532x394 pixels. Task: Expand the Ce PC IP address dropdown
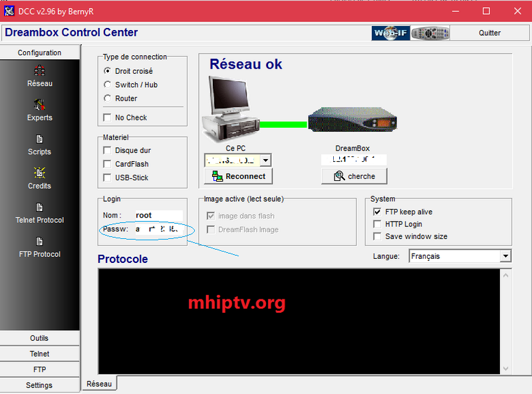(265, 160)
